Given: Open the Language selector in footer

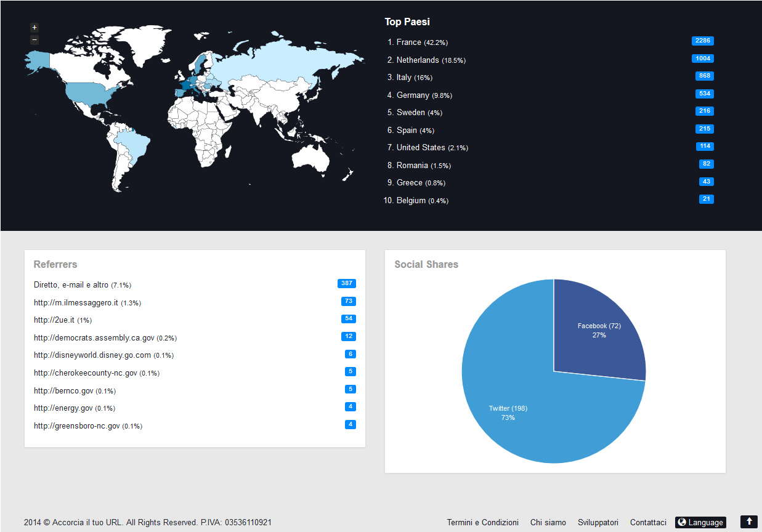Looking at the screenshot, I should (700, 522).
